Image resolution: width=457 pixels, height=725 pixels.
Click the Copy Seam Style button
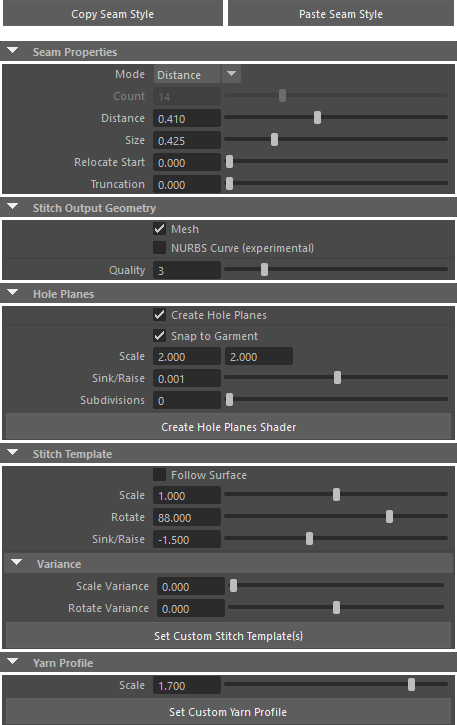(x=112, y=14)
